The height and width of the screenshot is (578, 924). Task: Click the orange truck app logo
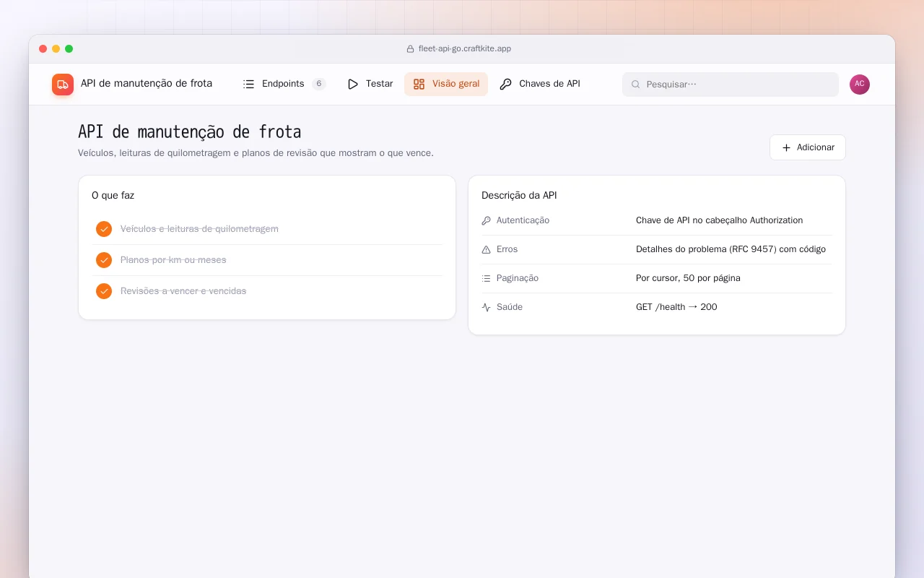pyautogui.click(x=63, y=85)
